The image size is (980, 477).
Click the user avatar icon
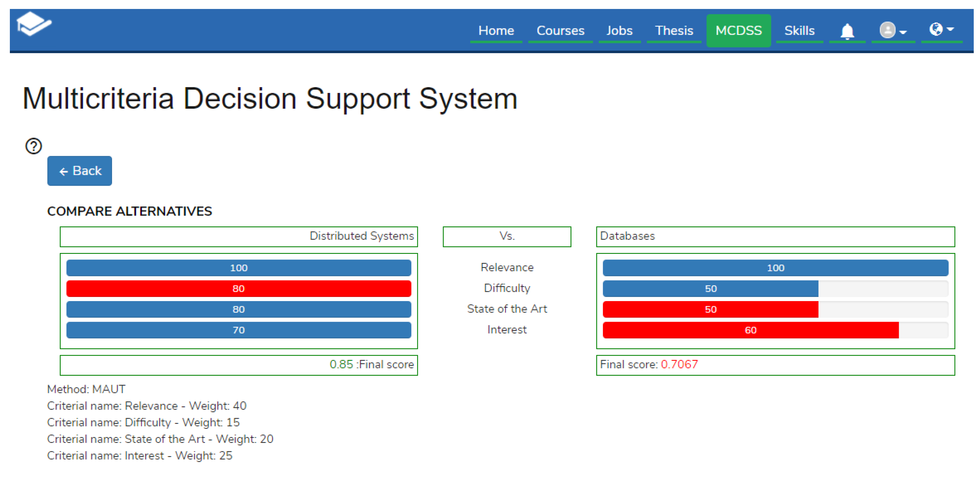pos(887,30)
